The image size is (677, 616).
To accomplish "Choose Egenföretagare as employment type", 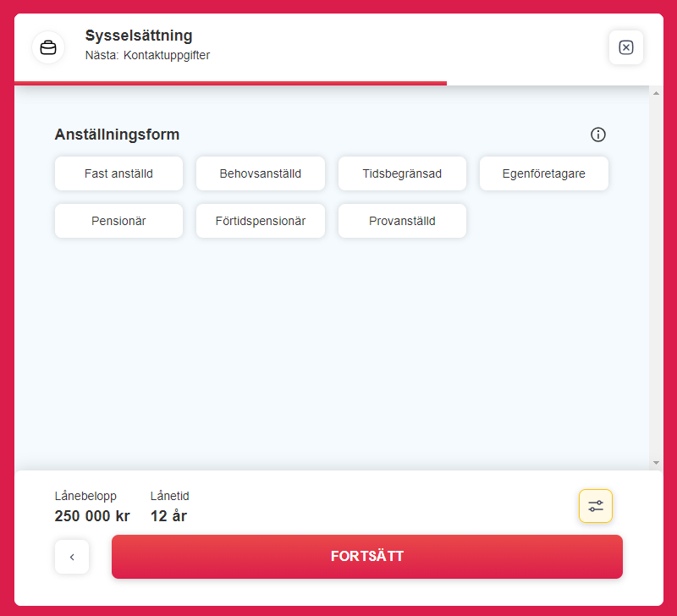I will (543, 173).
